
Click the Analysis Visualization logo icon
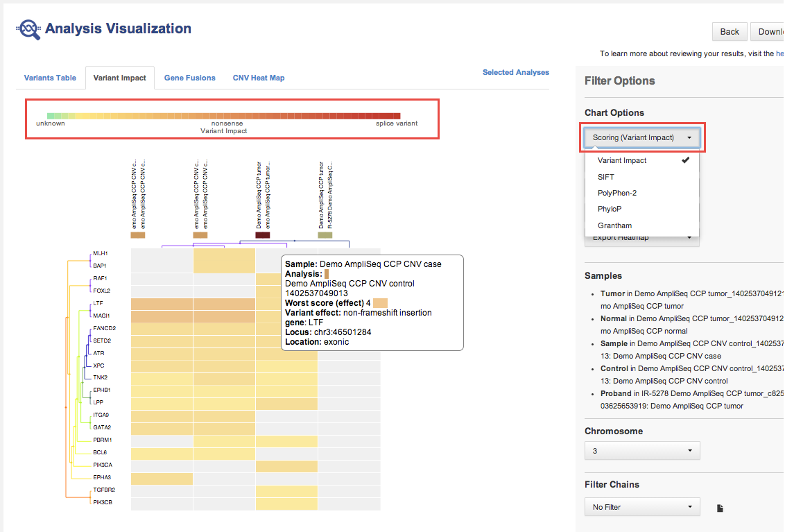pos(28,29)
